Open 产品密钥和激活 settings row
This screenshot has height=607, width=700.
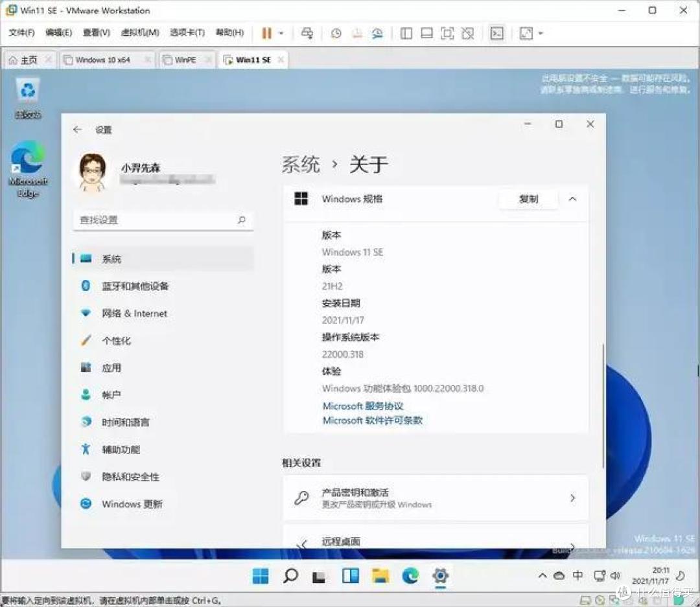tap(436, 498)
